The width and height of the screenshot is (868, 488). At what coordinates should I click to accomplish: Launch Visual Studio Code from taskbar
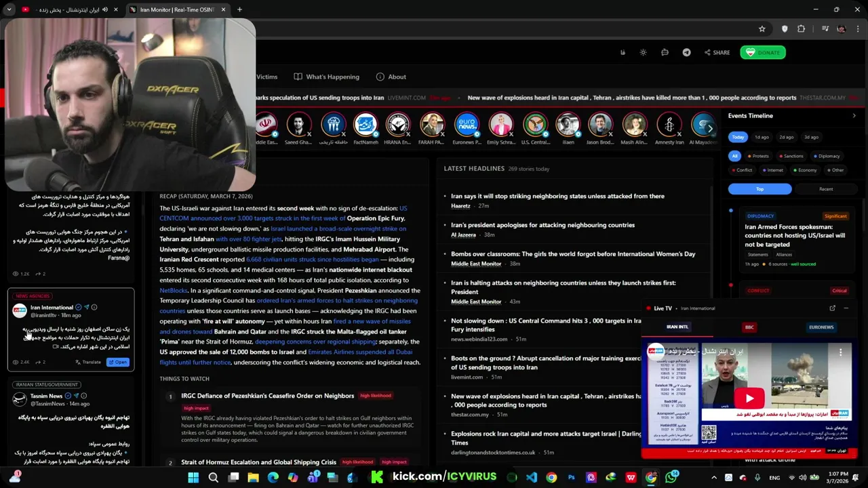click(532, 478)
